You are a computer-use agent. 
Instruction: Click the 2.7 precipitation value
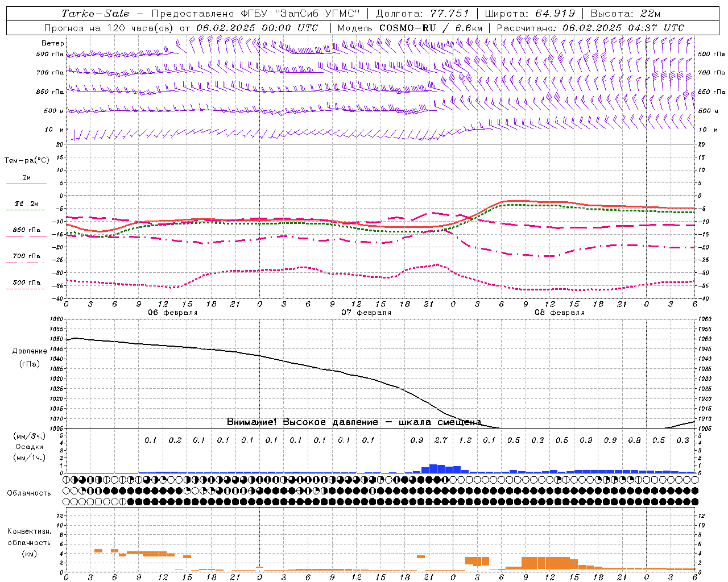click(441, 440)
